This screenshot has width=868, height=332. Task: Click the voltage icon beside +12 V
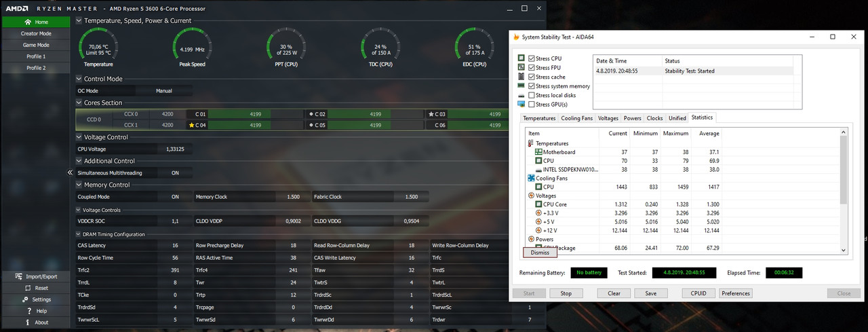(x=538, y=230)
